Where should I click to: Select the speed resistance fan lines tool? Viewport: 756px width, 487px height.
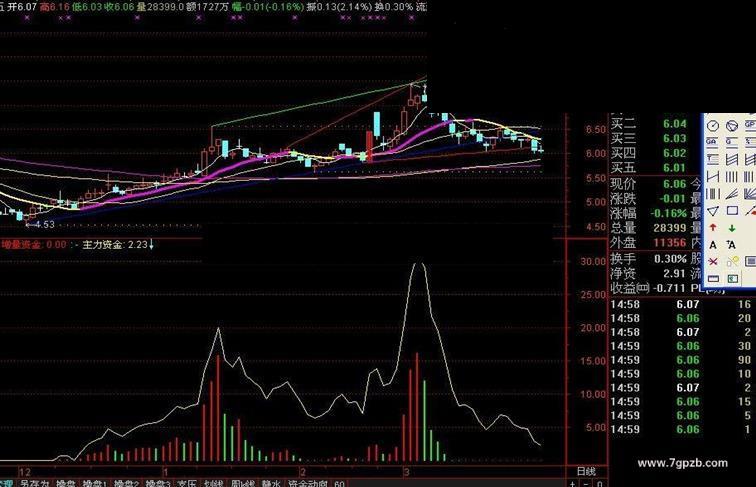click(732, 194)
